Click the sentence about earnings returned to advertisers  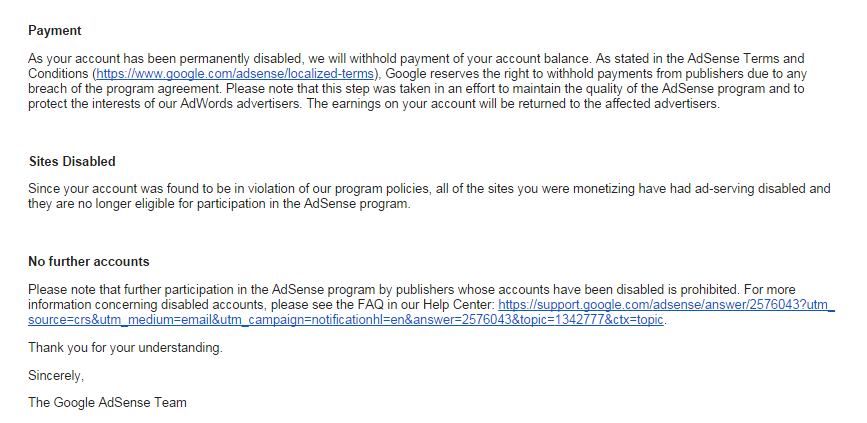tap(513, 103)
